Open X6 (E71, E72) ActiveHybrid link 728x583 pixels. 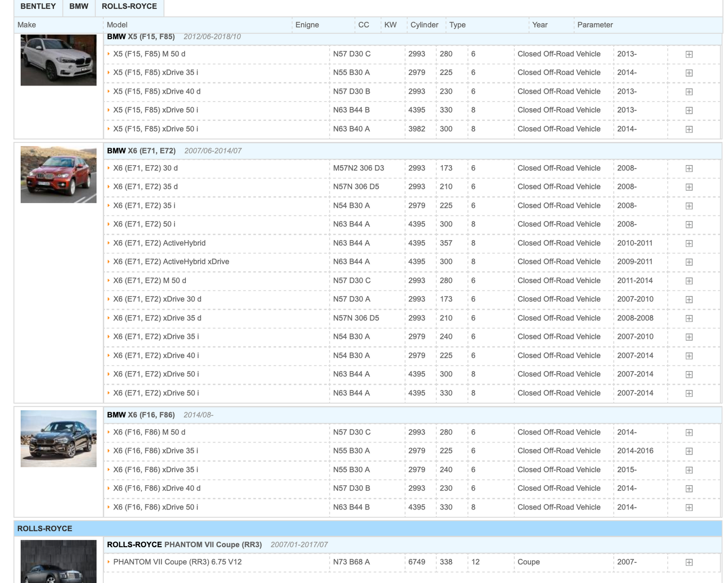pyautogui.click(x=159, y=243)
